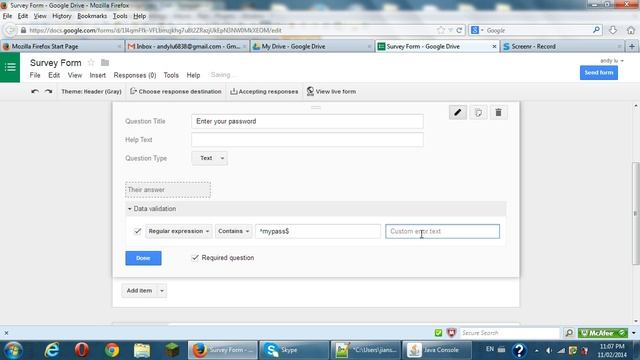Uncheck the data validation checkbox
Image resolution: width=640 pixels, height=360 pixels.
click(x=138, y=231)
